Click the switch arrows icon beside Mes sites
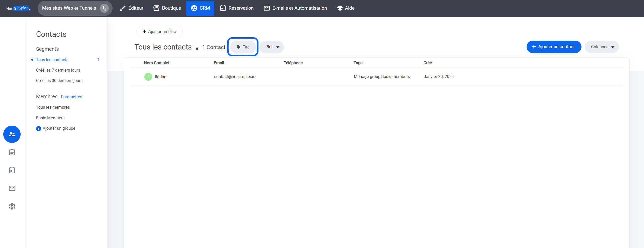 pos(104,8)
